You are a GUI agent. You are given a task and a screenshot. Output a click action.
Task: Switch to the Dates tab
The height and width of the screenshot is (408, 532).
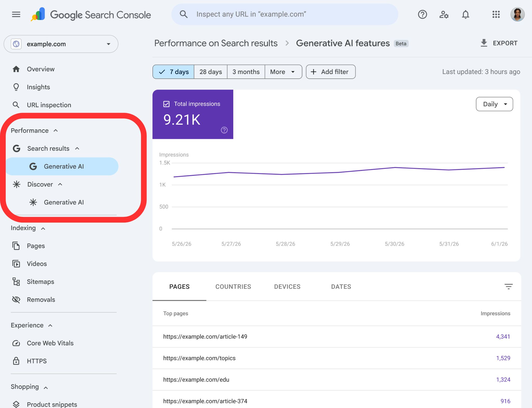[341, 287]
